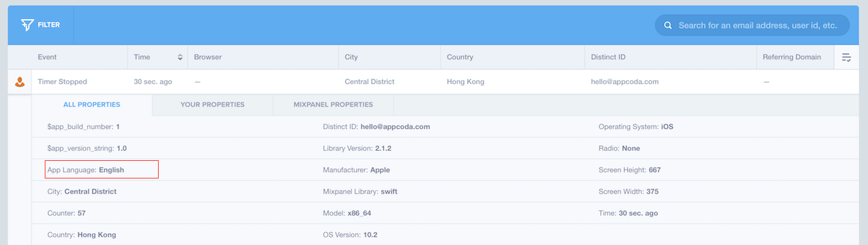Select the Timer Stopped event row
This screenshot has height=245, width=868.
(x=434, y=81)
